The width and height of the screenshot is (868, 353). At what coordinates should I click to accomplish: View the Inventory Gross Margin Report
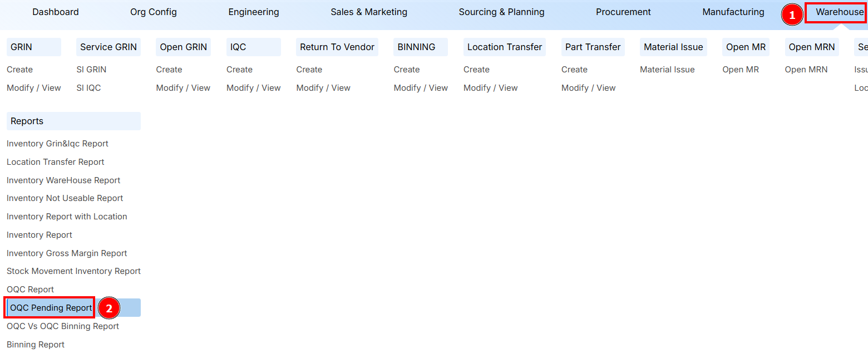coord(66,253)
